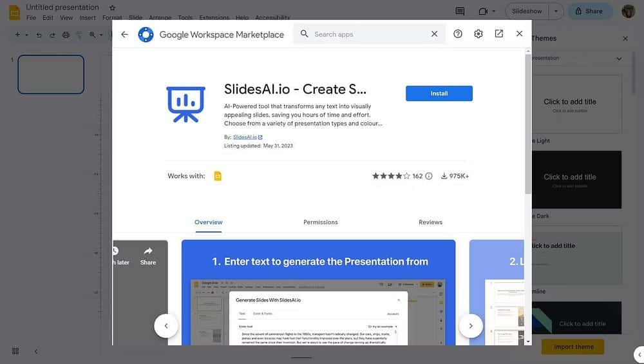This screenshot has width=644, height=364.
Task: Open the Insert menu
Action: point(88,17)
